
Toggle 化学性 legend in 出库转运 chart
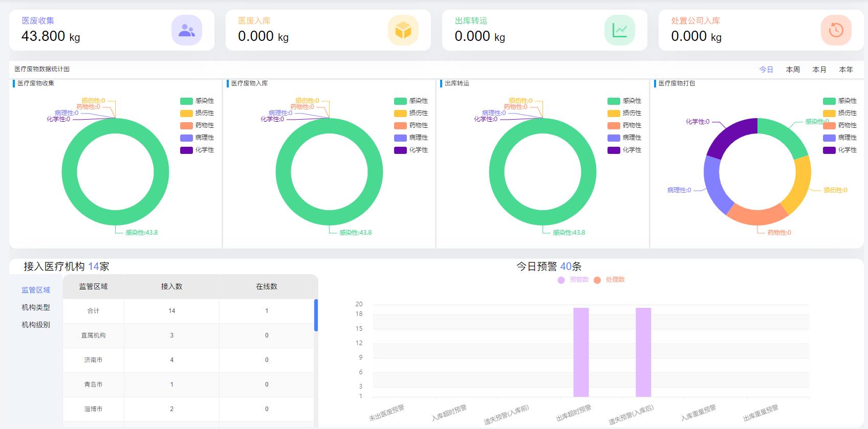[x=624, y=150]
